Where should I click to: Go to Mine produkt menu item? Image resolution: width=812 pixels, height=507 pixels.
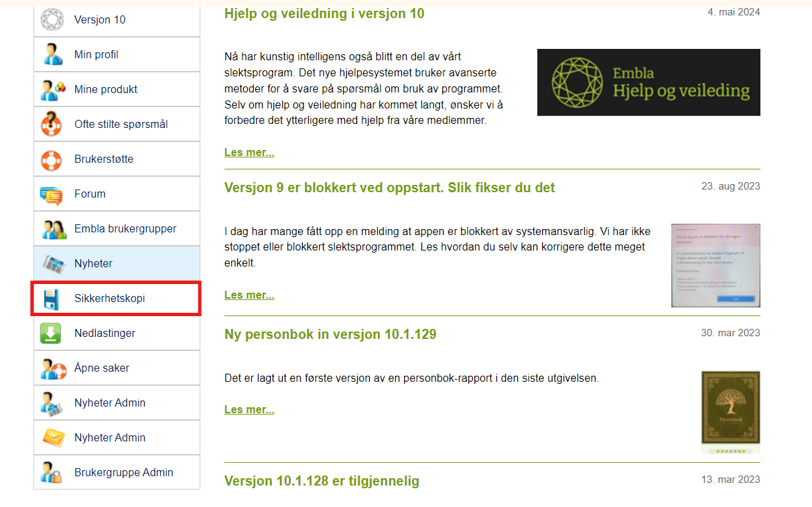117,89
